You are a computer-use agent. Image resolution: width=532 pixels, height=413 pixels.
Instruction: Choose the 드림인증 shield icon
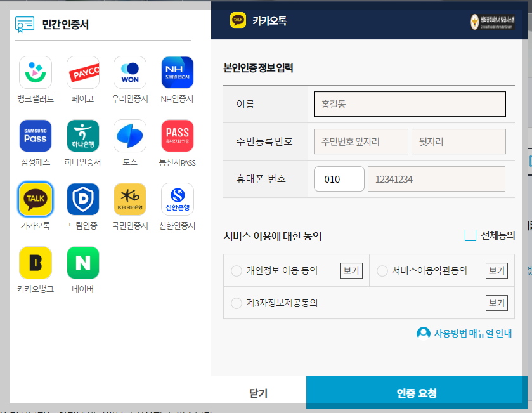(x=83, y=199)
